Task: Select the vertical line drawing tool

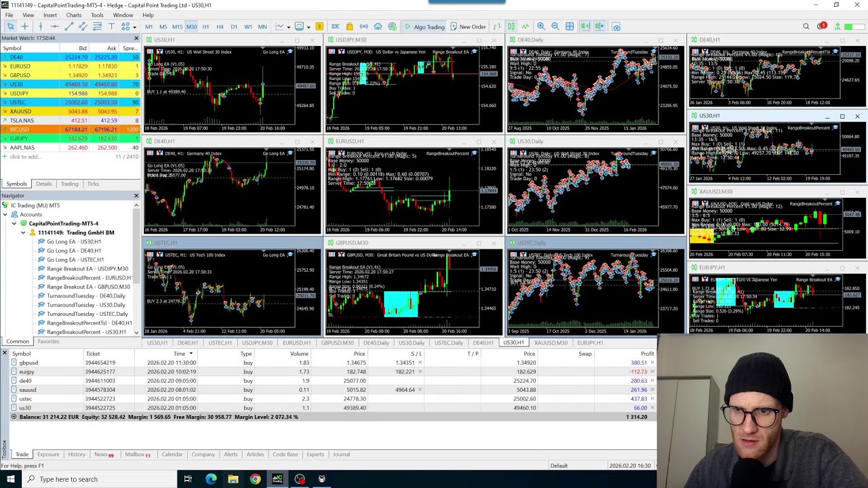Action: tap(41, 26)
